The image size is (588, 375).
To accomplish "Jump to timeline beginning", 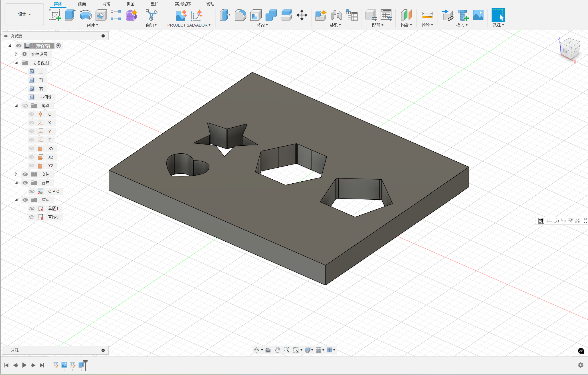I will click(7, 365).
